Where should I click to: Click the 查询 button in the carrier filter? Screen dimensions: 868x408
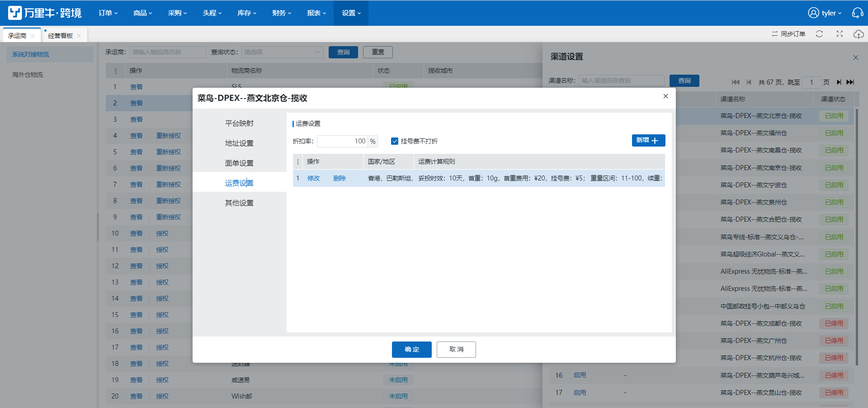point(343,52)
